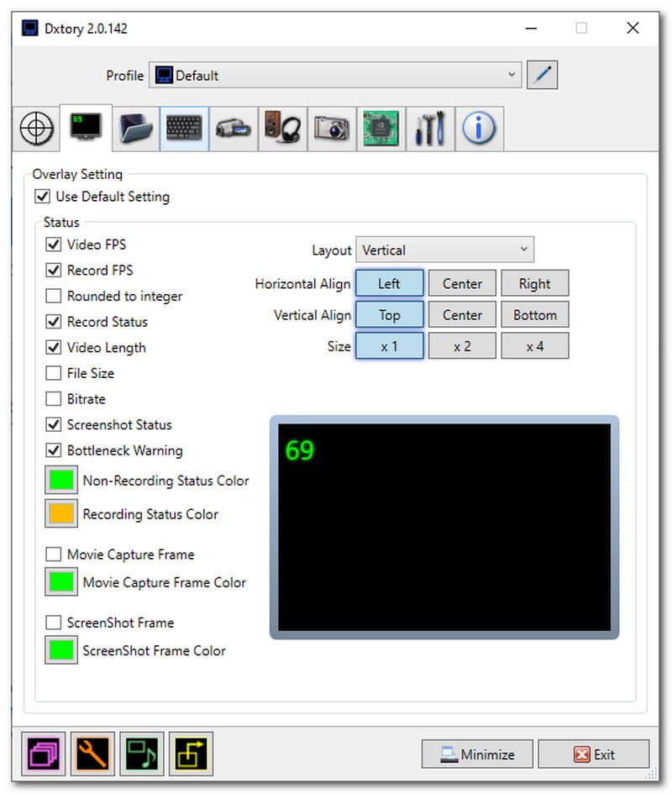672x794 pixels.
Task: Expand the Profile dropdown showing Default
Action: click(x=335, y=76)
